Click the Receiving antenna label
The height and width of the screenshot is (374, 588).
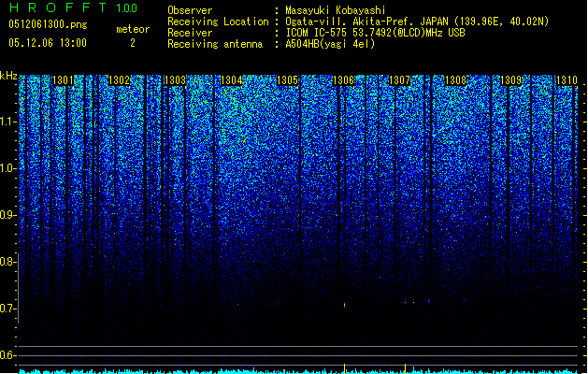click(215, 44)
